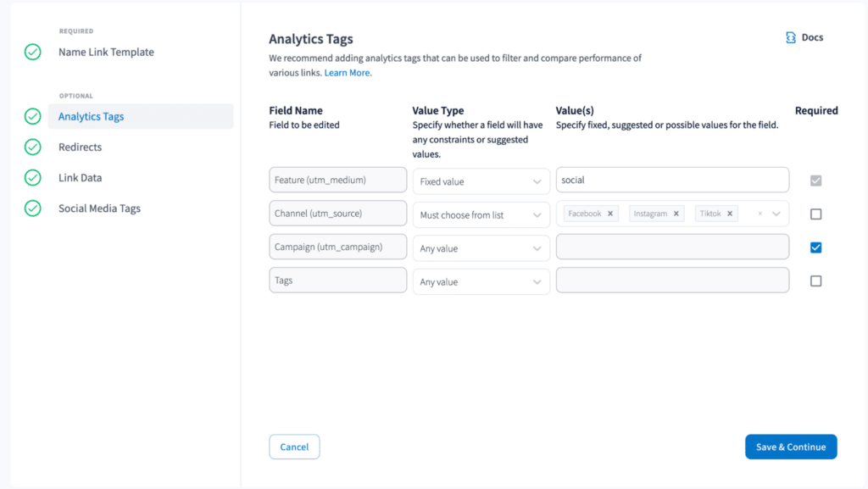Switch to the Social Media Tags section
The width and height of the screenshot is (868, 489).
coord(97,208)
